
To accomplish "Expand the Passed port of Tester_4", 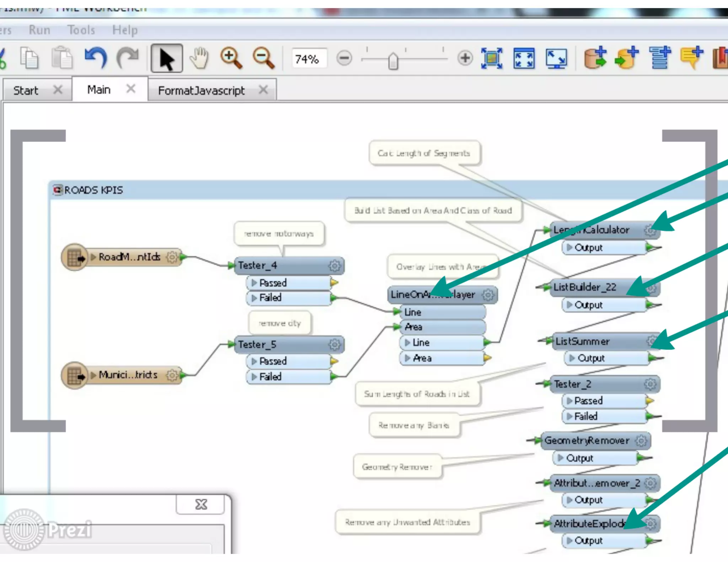I will tap(254, 283).
